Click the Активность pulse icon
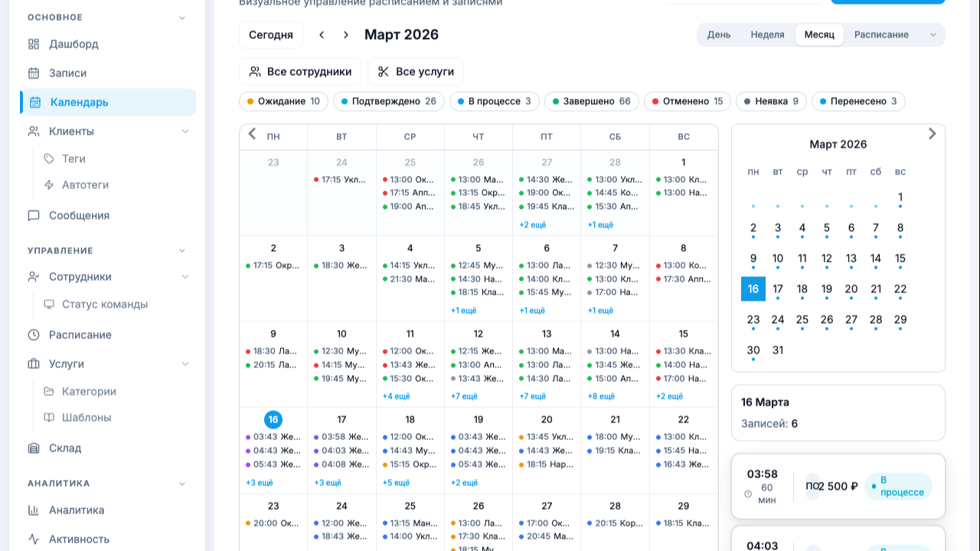 (34, 540)
